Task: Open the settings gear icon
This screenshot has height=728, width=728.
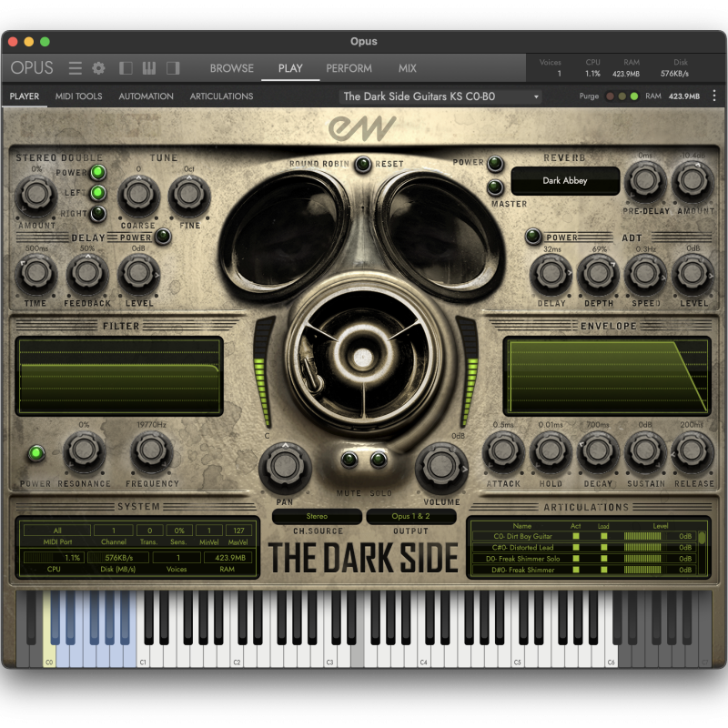Action: point(98,68)
